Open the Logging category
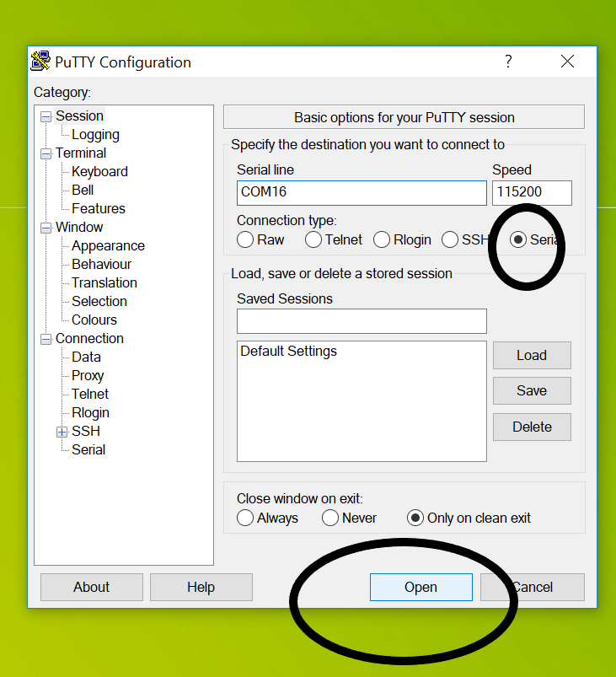 pos(95,135)
